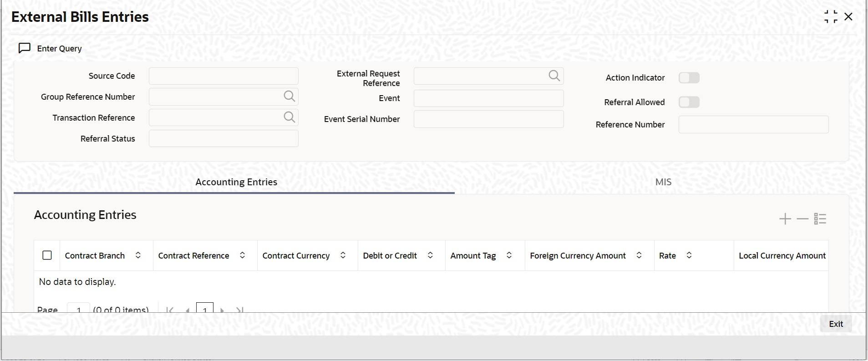Sort by Amount Tag column arrows
The height and width of the screenshot is (361, 868).
click(509, 255)
